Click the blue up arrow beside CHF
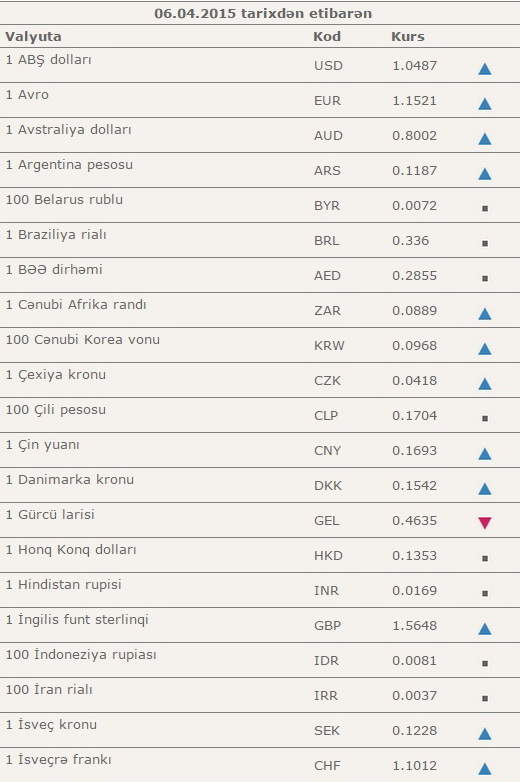 (485, 769)
